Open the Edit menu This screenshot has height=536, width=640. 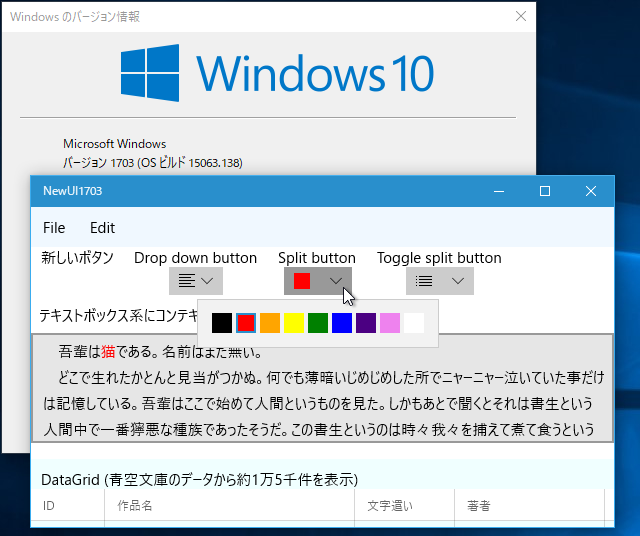tap(102, 228)
